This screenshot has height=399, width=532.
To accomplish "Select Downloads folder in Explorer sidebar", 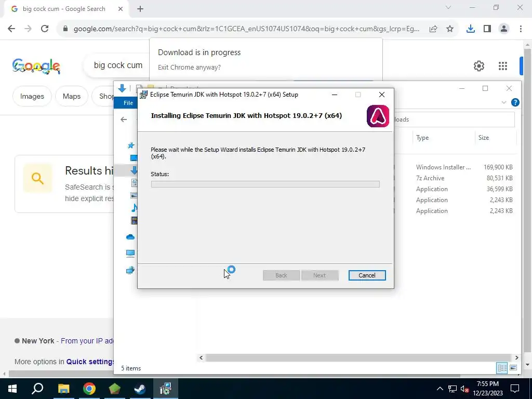I will tap(134, 170).
